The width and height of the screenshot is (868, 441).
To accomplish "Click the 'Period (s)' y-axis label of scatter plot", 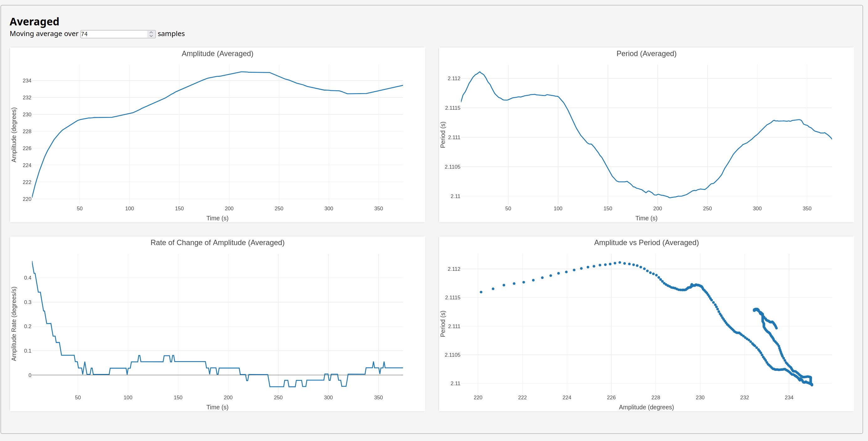I will coord(443,324).
